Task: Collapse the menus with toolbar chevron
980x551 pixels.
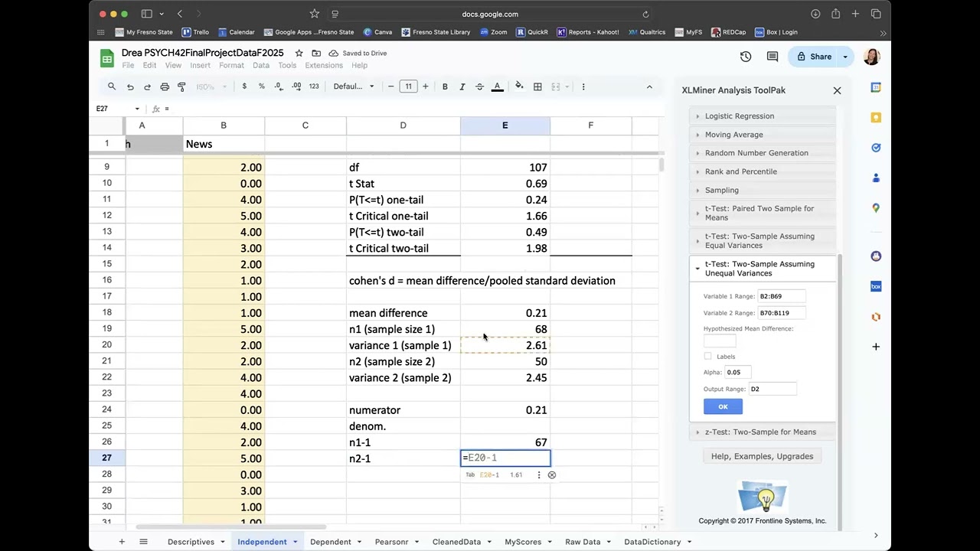Action: point(649,86)
